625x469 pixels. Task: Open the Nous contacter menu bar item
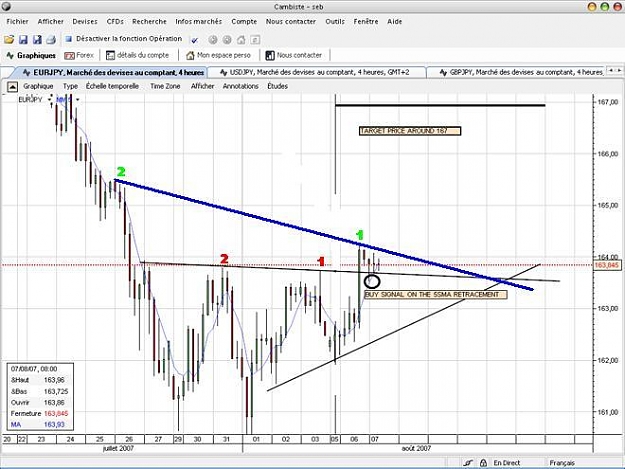tap(291, 22)
